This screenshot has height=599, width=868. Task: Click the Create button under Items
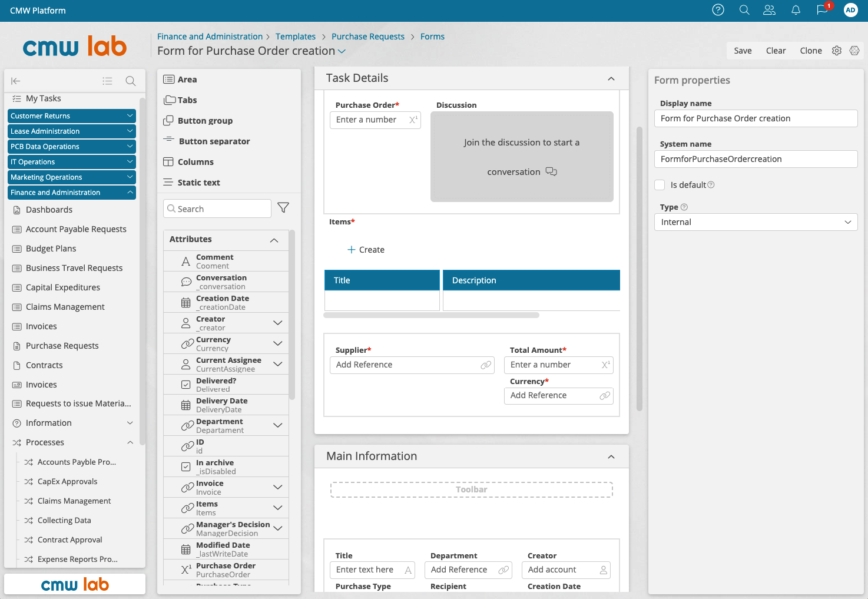pyautogui.click(x=366, y=250)
